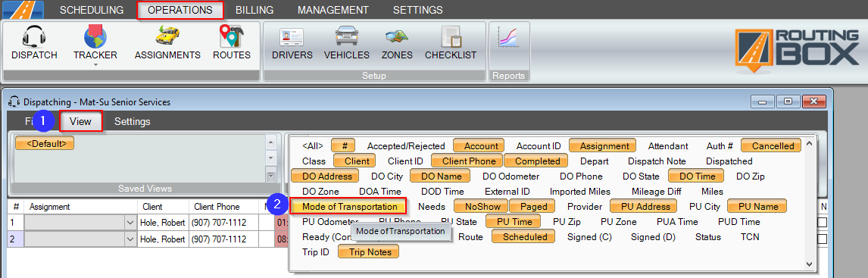The image size is (868, 278).
Task: Toggle the DO Name column chip
Action: 440,176
